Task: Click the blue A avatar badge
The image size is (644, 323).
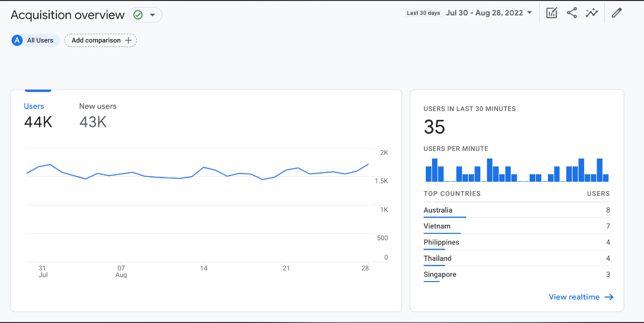Action: [17, 40]
